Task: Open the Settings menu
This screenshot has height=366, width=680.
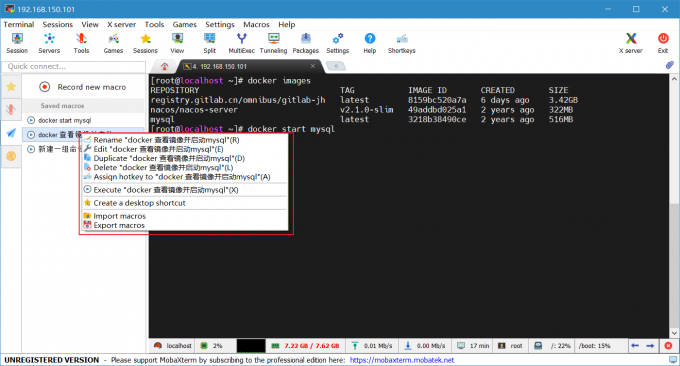Action: coord(219,24)
